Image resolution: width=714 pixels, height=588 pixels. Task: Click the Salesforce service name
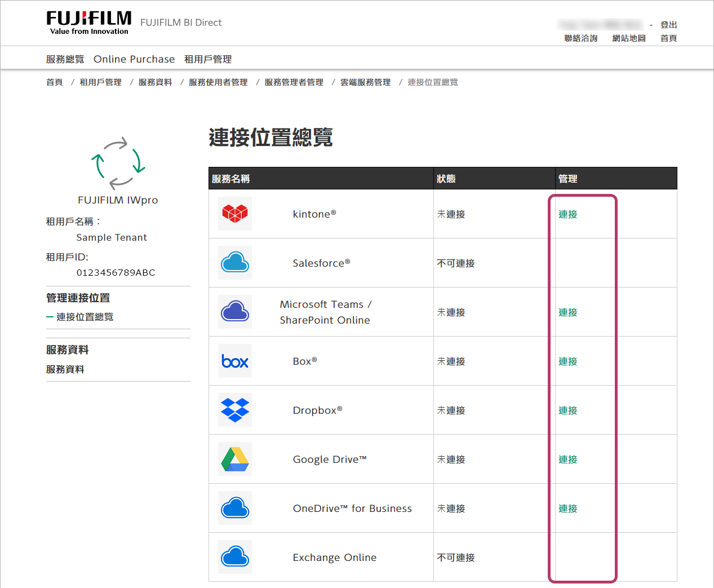click(x=321, y=263)
